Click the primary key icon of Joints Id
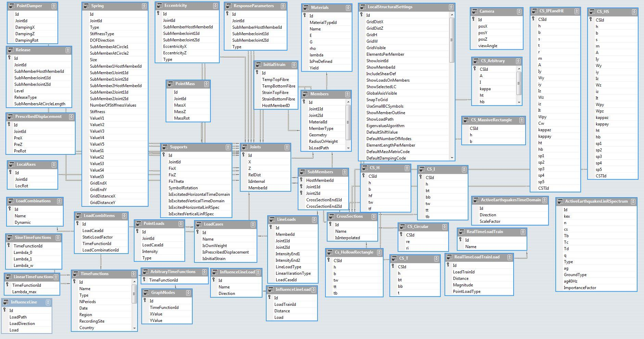The height and width of the screenshot is (339, 644). point(243,155)
